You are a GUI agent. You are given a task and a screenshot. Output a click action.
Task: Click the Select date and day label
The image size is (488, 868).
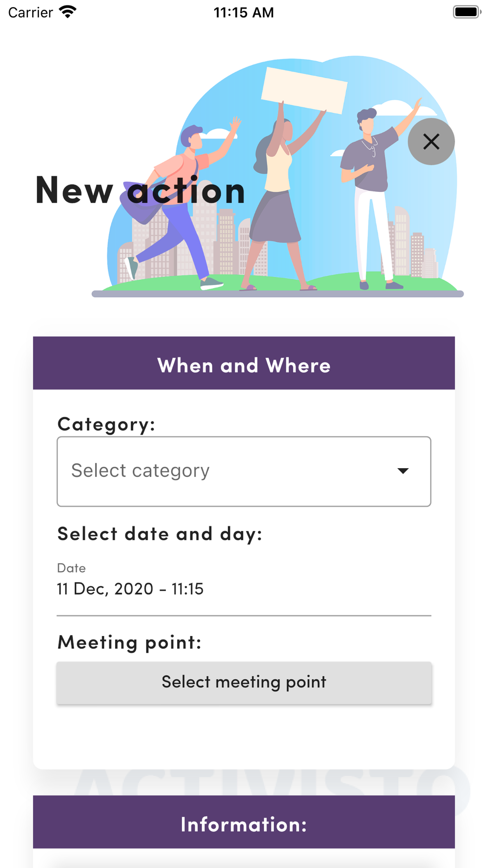click(160, 533)
